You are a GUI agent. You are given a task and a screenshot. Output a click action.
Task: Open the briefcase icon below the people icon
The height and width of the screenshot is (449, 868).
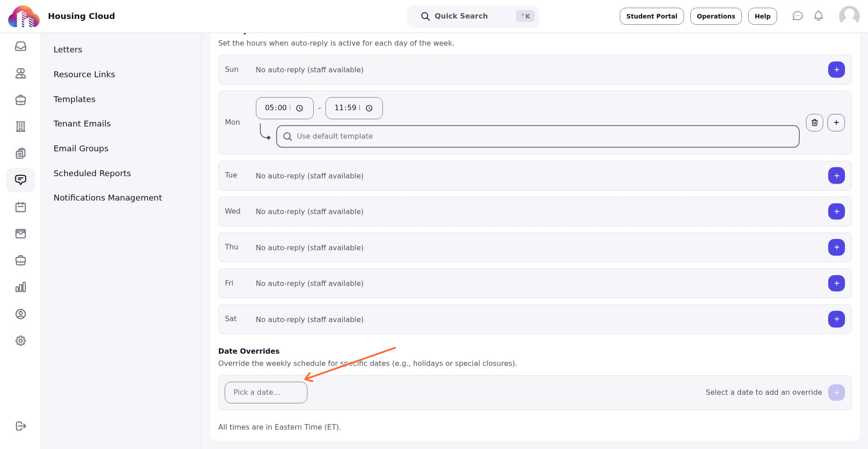[20, 100]
